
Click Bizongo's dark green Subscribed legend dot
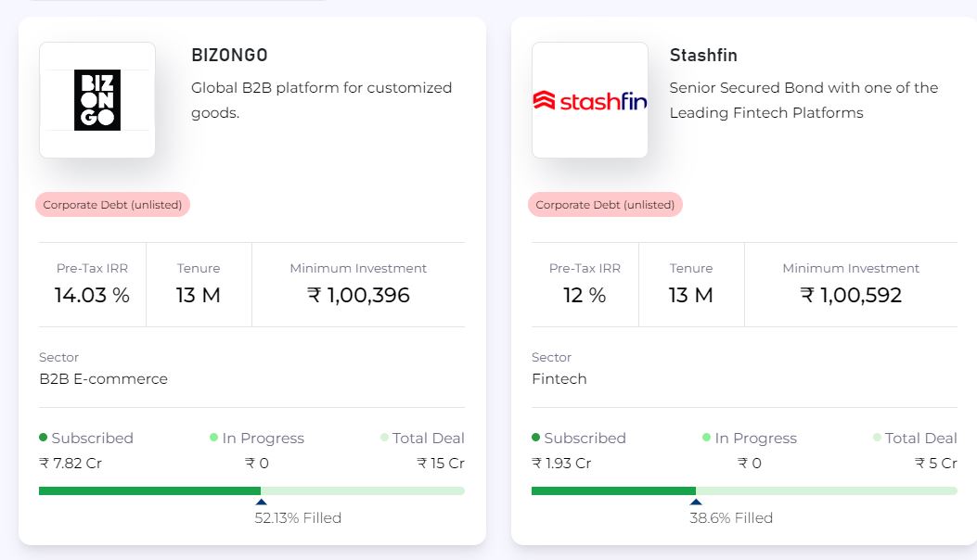click(x=43, y=438)
